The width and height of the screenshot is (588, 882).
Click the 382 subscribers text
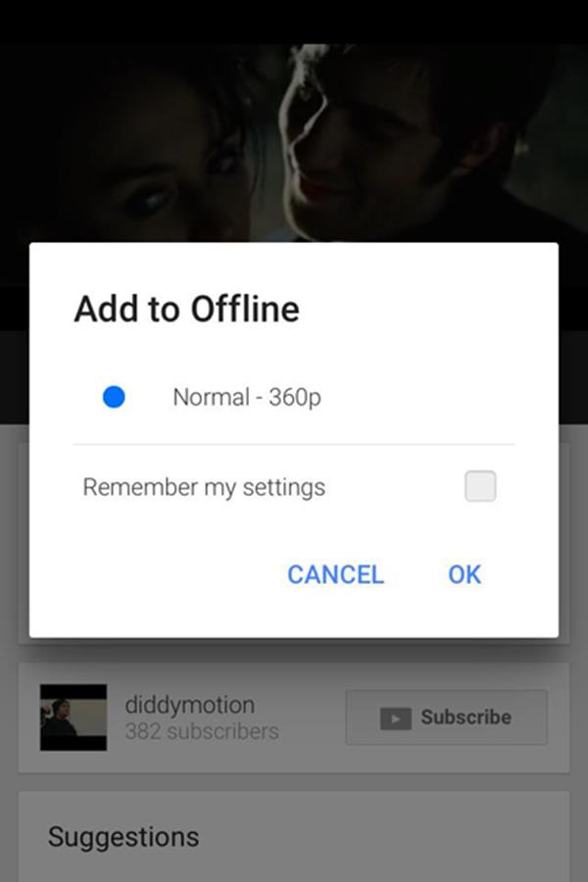202,731
